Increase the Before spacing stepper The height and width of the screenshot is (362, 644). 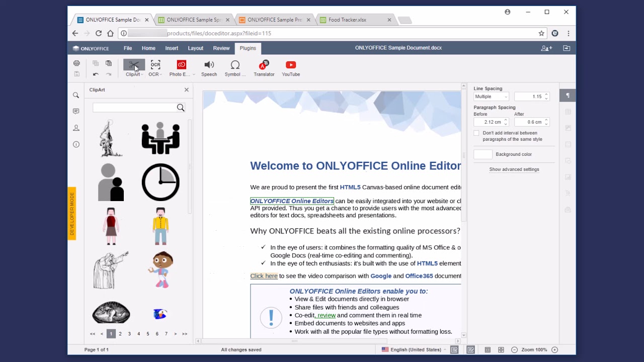click(x=506, y=121)
